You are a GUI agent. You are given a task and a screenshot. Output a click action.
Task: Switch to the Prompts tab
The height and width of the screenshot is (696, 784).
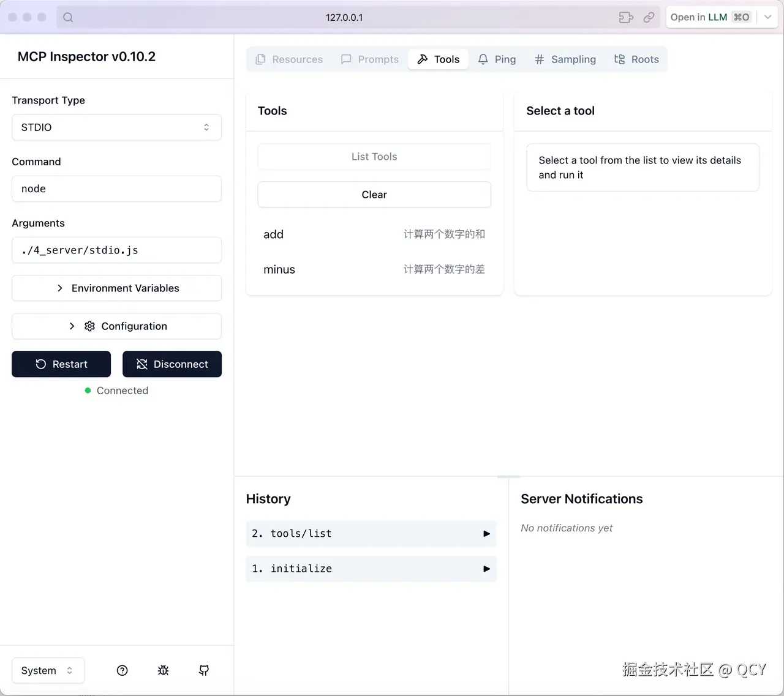(370, 59)
